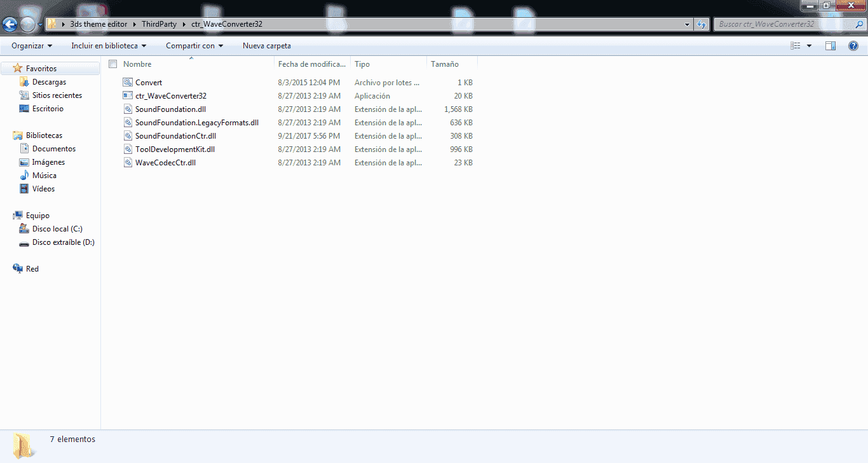The height and width of the screenshot is (463, 868).
Task: Sort by Fecha de modifica... column header
Action: pos(313,64)
